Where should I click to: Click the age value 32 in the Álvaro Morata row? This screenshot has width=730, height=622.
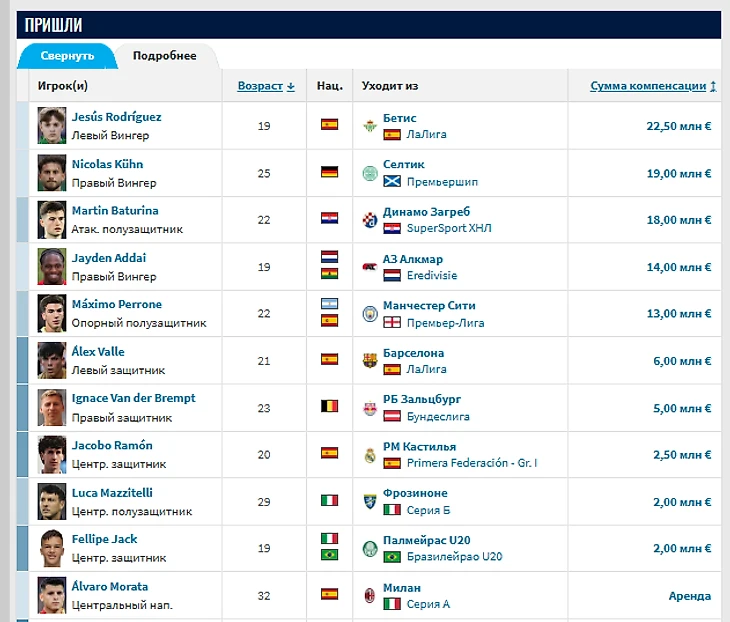(264, 596)
